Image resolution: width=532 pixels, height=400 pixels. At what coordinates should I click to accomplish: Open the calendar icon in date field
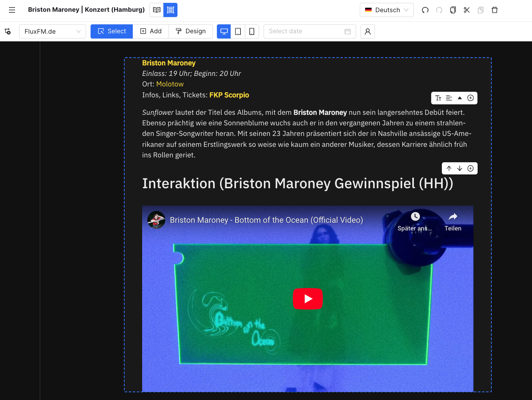[x=348, y=31]
